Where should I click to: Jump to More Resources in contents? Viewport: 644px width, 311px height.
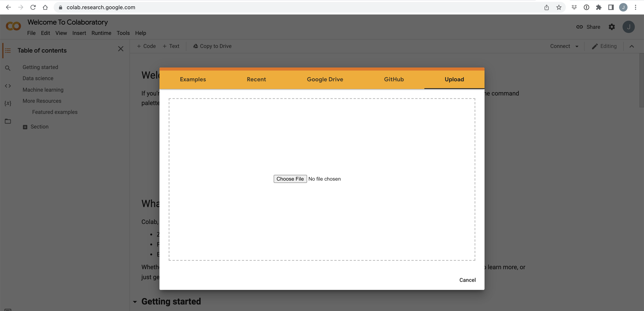pyautogui.click(x=42, y=101)
